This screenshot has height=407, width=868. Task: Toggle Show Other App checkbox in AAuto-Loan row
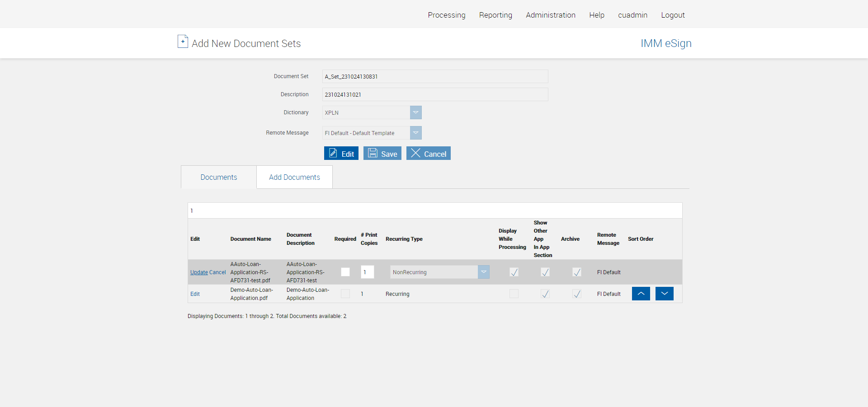point(545,272)
